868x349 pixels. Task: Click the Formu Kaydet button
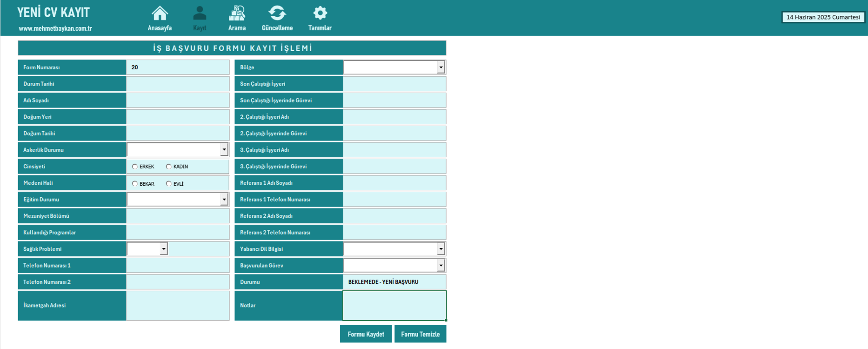(x=366, y=334)
